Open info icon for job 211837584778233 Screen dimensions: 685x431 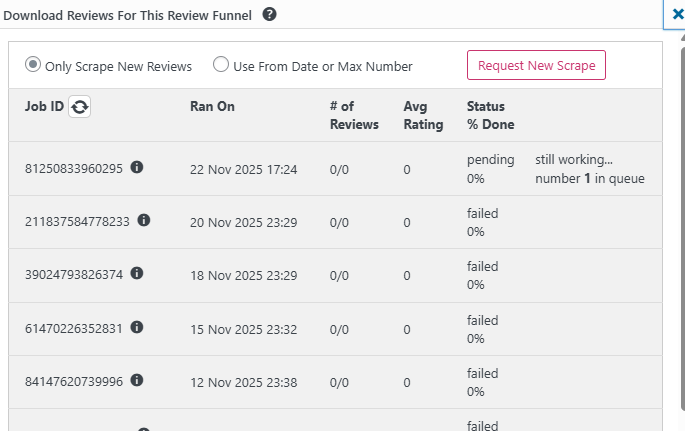[x=144, y=220]
